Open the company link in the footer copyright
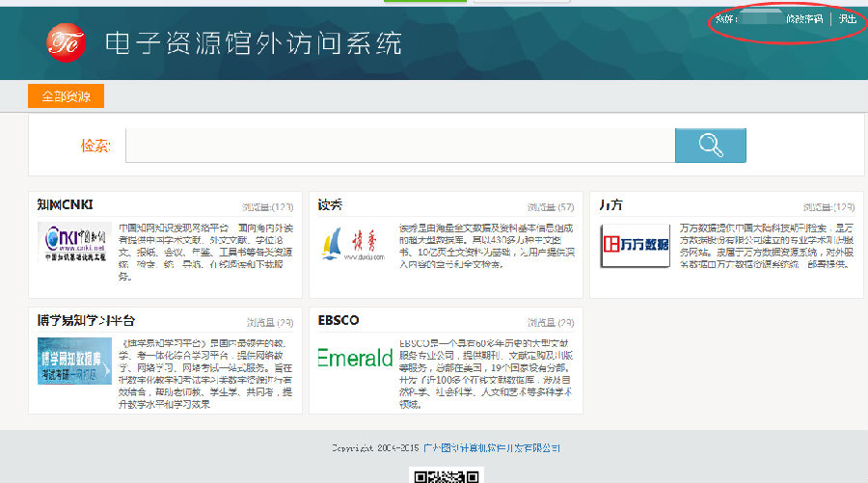This screenshot has height=483, width=868. (x=492, y=447)
